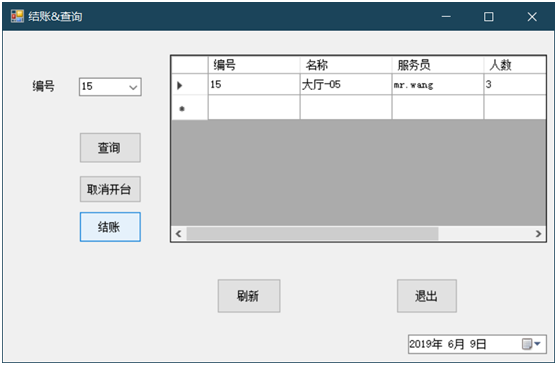Open the 编号 combo box dropdown arrow

coord(133,87)
